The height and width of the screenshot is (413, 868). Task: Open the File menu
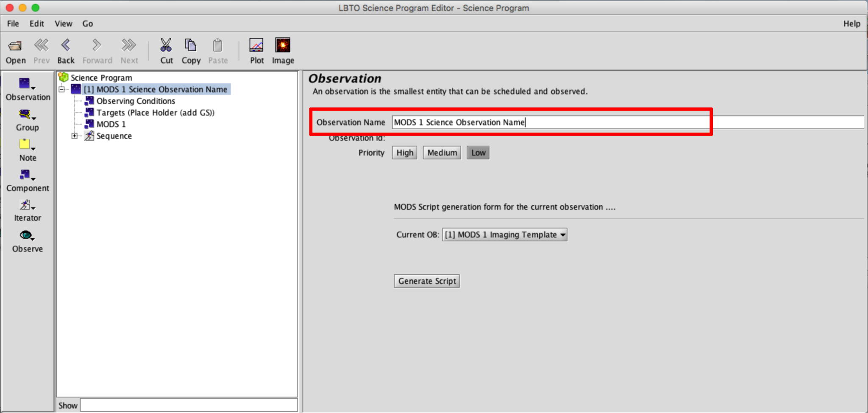point(13,23)
